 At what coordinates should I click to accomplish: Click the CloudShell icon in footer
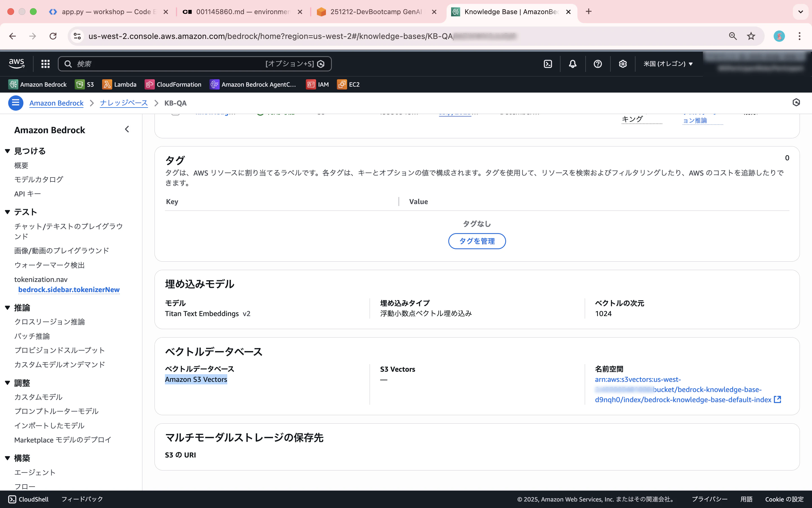[12, 499]
